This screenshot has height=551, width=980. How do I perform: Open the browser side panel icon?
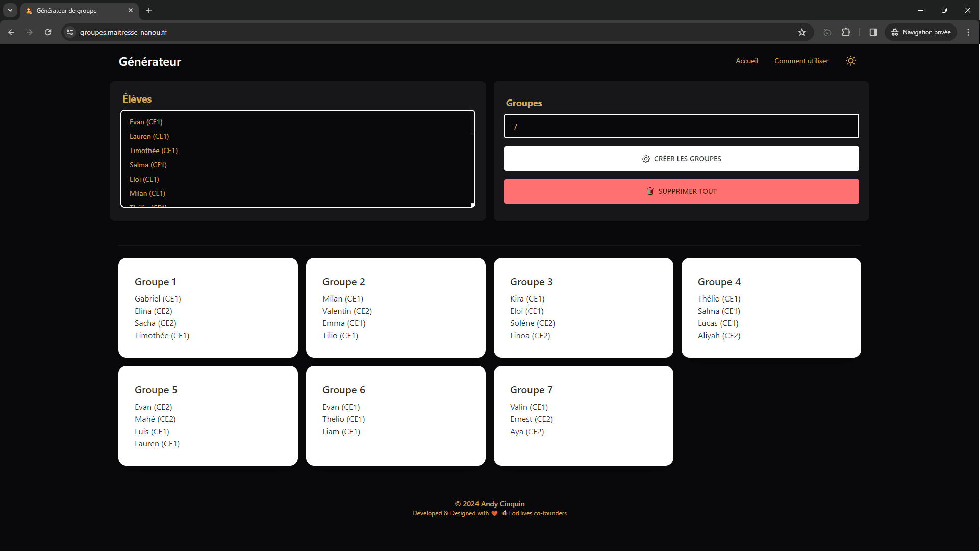click(x=873, y=32)
